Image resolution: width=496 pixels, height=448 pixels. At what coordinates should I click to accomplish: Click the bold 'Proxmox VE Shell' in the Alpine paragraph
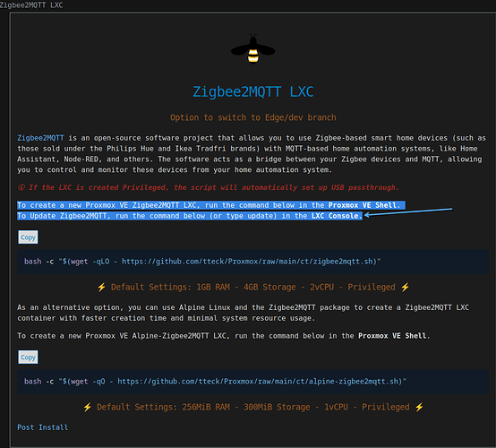tap(392, 336)
